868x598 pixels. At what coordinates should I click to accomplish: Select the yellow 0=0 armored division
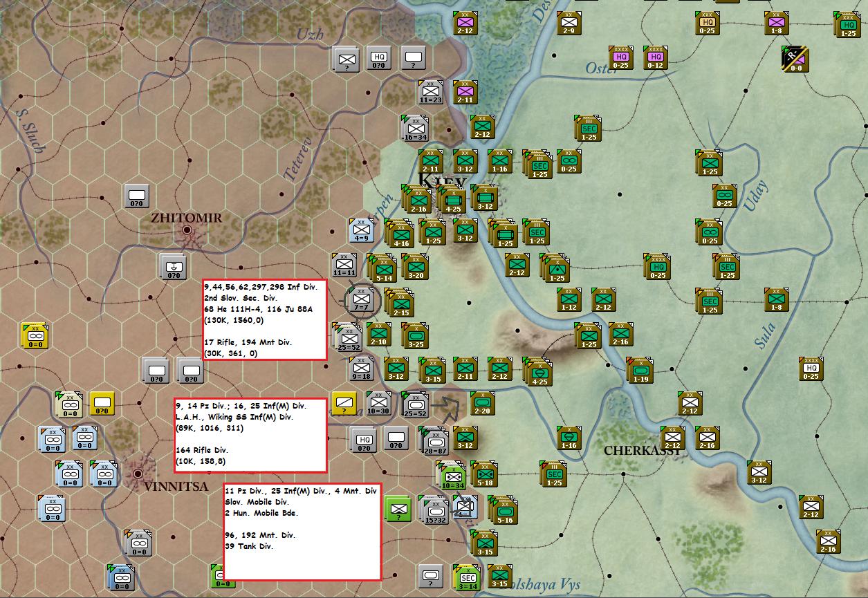tap(34, 335)
